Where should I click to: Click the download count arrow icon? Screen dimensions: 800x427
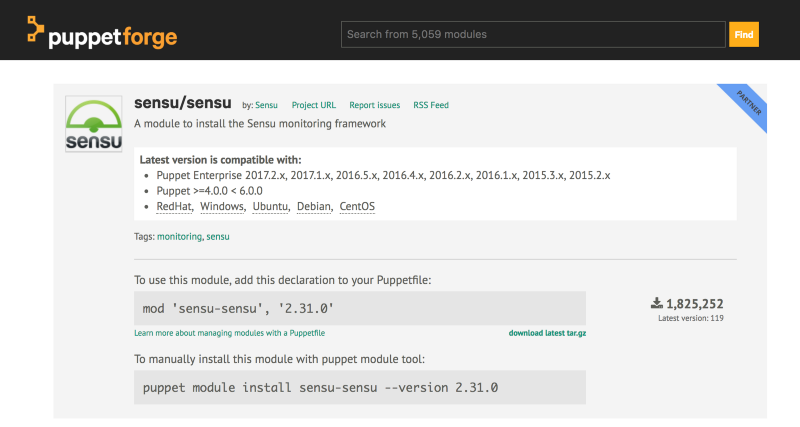(x=656, y=303)
